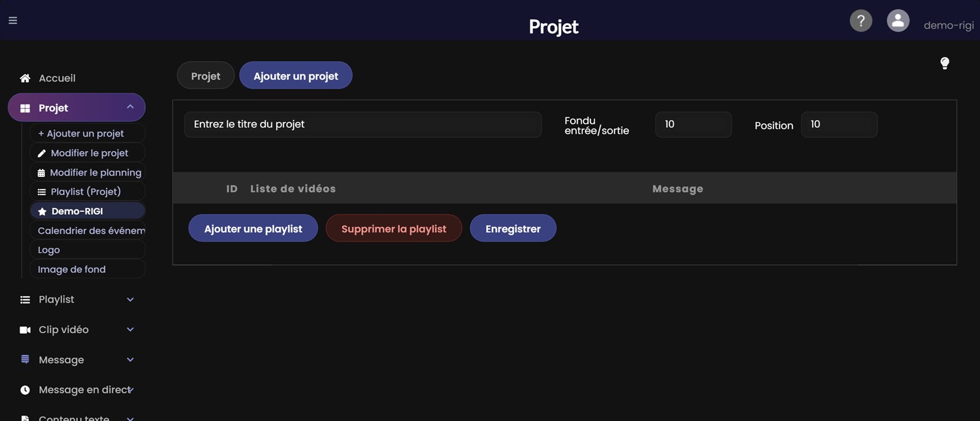Open Playlist (Projet) sidebar item
The height and width of the screenshot is (421, 980).
(87, 192)
